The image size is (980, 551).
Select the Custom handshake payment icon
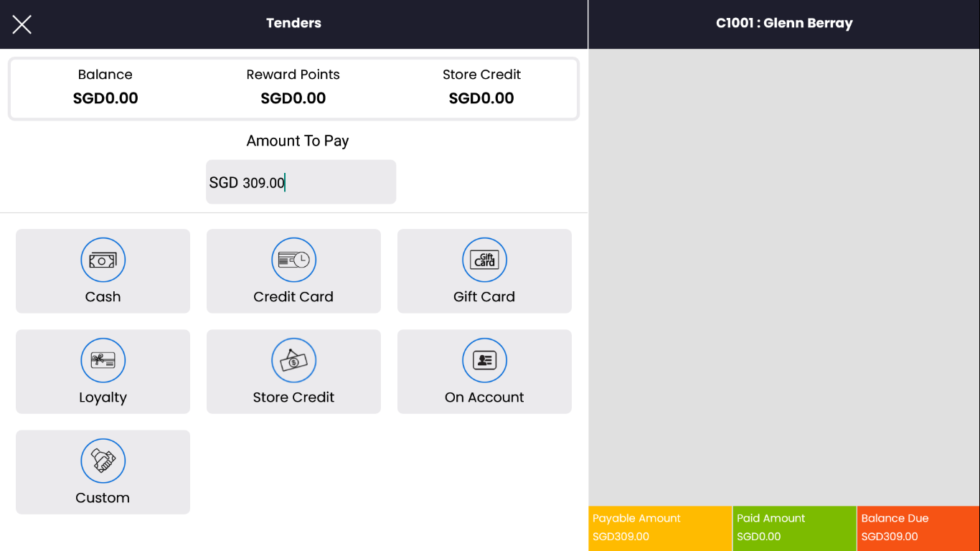103,461
